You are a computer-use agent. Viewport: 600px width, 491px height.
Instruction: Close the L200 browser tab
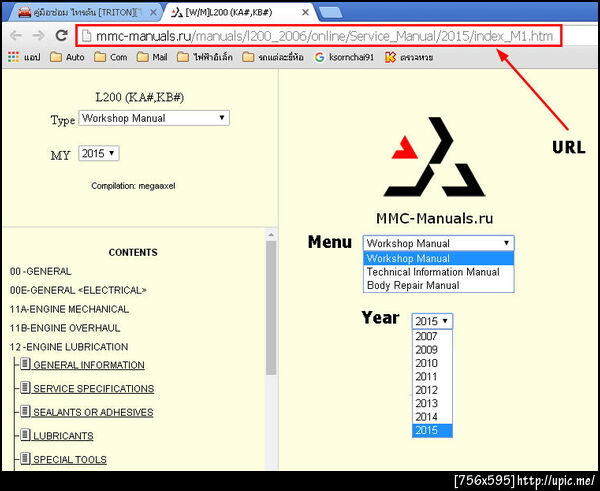[x=305, y=13]
